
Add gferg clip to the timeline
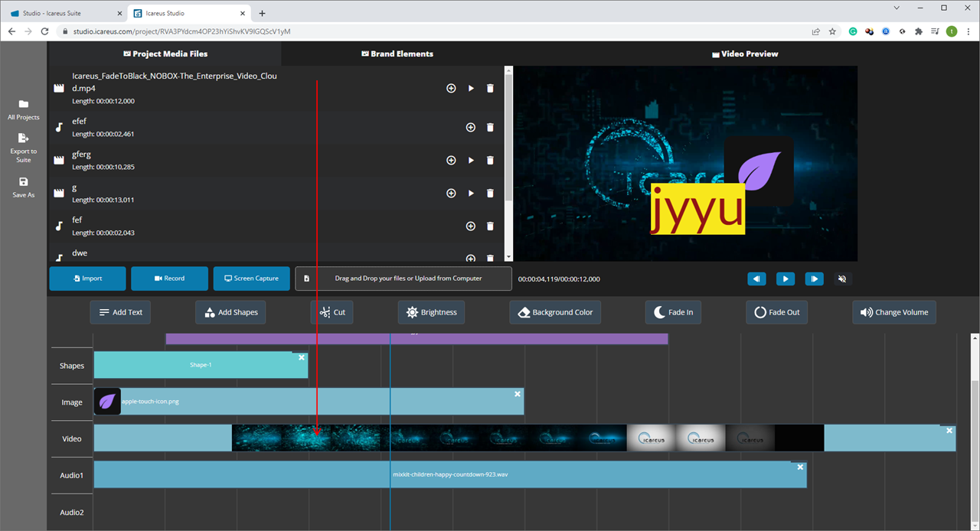pos(451,161)
